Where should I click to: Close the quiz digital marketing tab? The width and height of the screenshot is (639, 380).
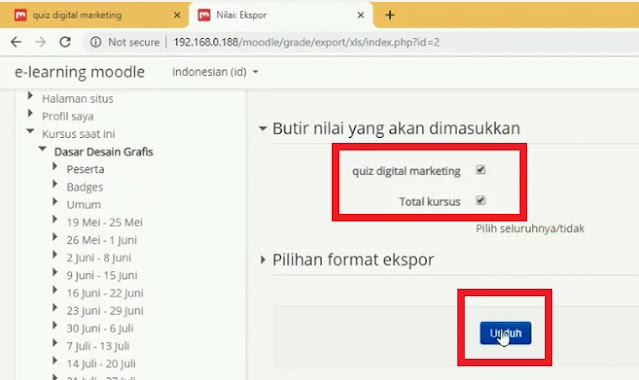point(177,15)
